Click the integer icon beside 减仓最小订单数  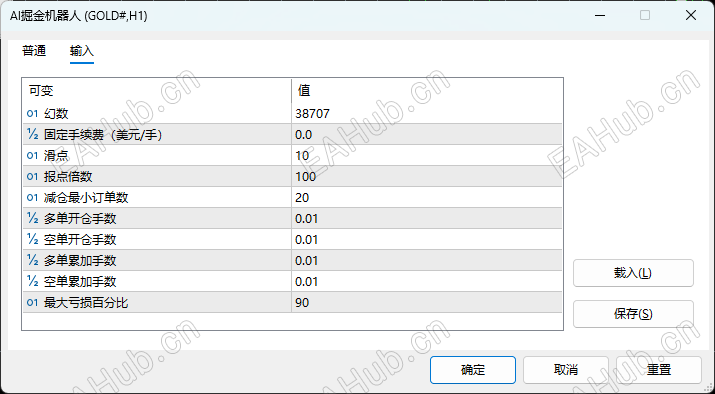pyautogui.click(x=32, y=197)
